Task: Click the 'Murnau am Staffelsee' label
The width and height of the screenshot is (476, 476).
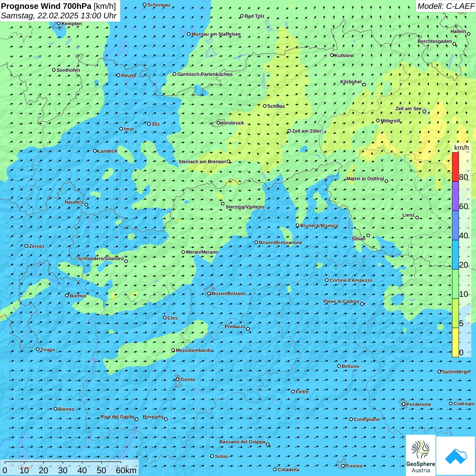Action: coord(216,34)
